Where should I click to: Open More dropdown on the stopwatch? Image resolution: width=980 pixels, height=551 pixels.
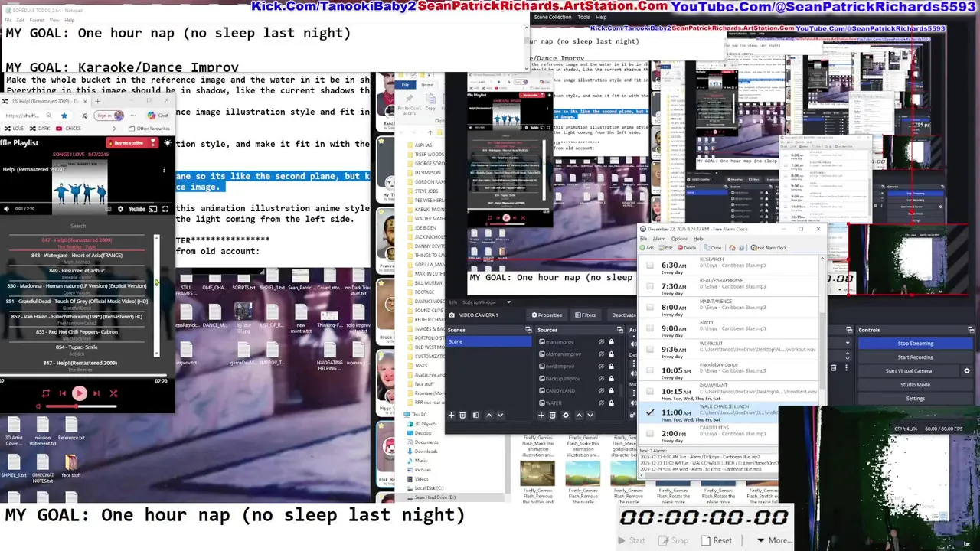tap(775, 540)
